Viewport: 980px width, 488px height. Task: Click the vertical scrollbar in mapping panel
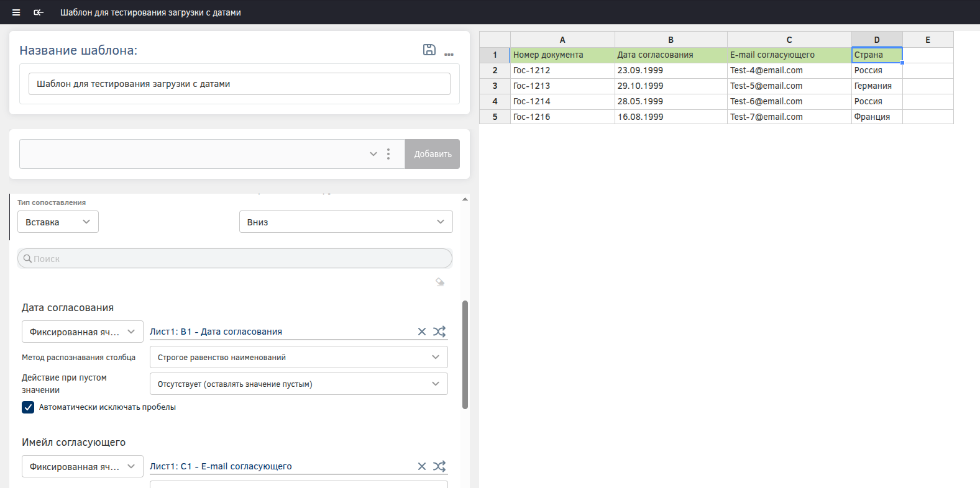(x=465, y=355)
